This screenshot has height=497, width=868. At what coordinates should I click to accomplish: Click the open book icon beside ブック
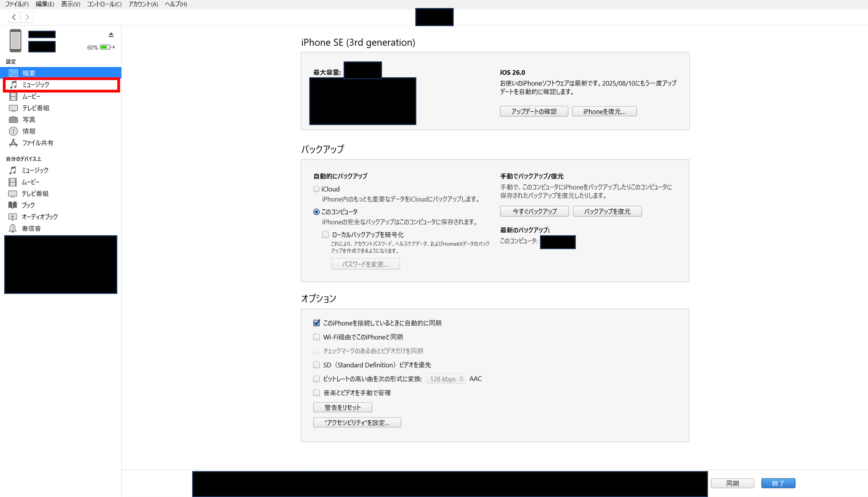point(13,205)
